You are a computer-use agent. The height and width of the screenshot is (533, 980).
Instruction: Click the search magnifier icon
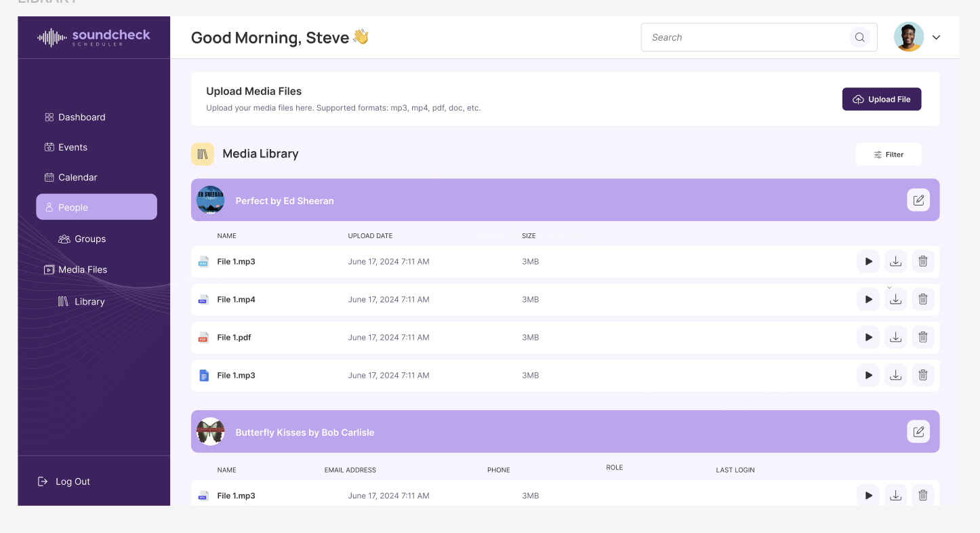(x=859, y=37)
